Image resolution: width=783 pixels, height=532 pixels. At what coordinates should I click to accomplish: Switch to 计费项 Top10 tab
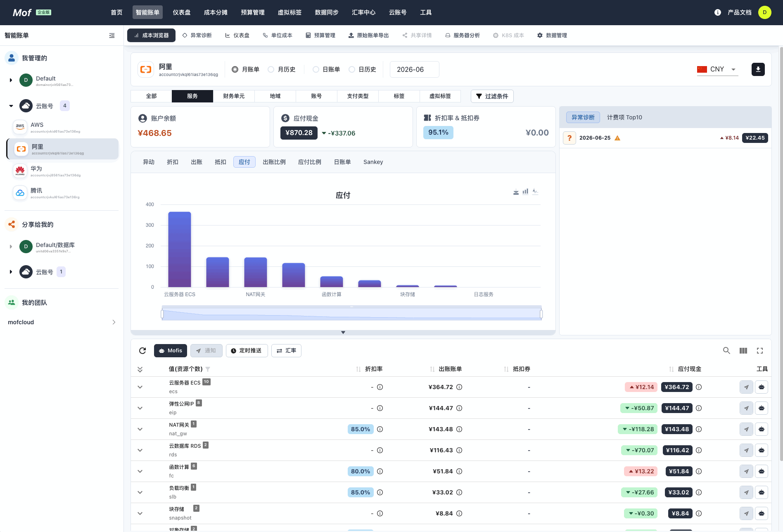(x=624, y=117)
